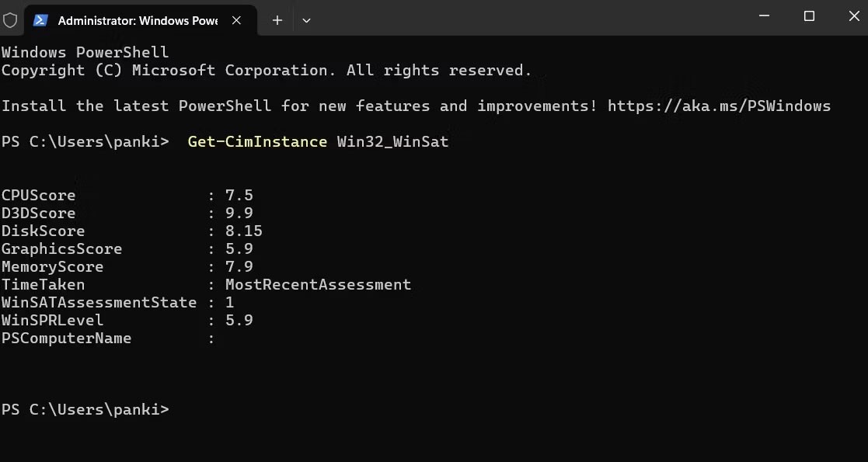The width and height of the screenshot is (868, 462).
Task: Click the Win32_WinSat argument text
Action: click(x=392, y=141)
